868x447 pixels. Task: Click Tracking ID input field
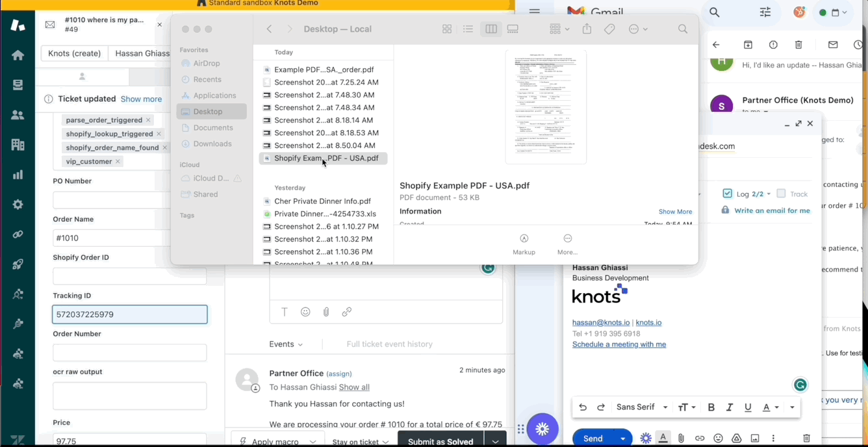click(130, 314)
